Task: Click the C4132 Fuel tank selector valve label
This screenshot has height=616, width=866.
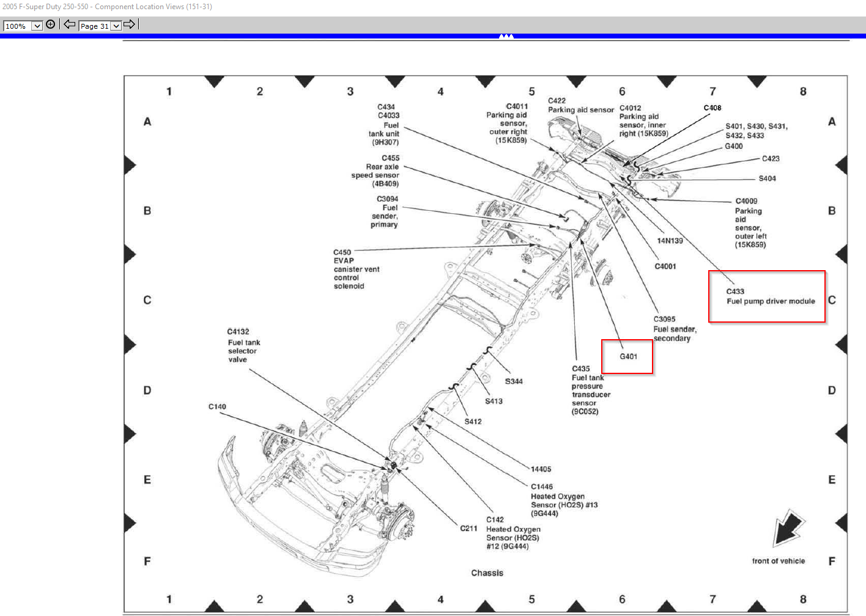Action: point(243,345)
